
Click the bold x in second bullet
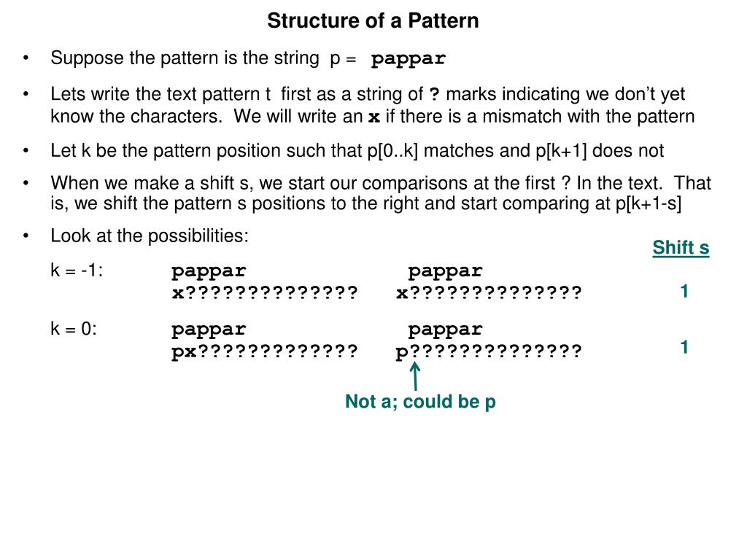[x=373, y=117]
